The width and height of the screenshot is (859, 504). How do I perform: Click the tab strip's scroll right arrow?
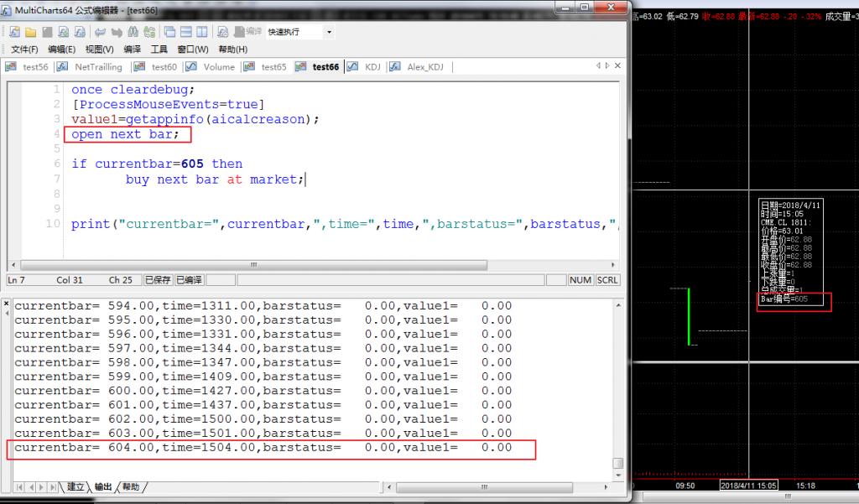(607, 65)
